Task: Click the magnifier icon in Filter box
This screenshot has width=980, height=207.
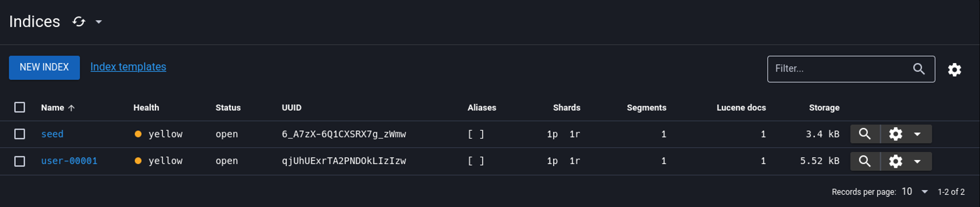Action: pos(919,69)
